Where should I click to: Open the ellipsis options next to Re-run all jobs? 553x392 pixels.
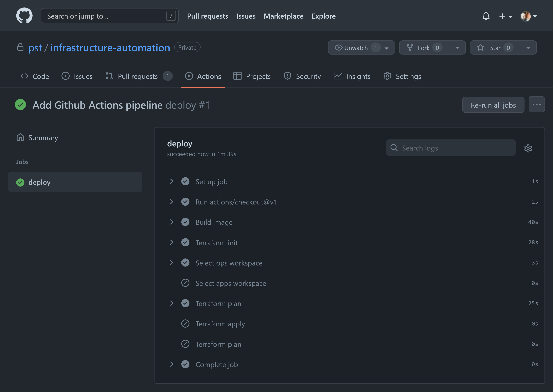click(x=537, y=104)
